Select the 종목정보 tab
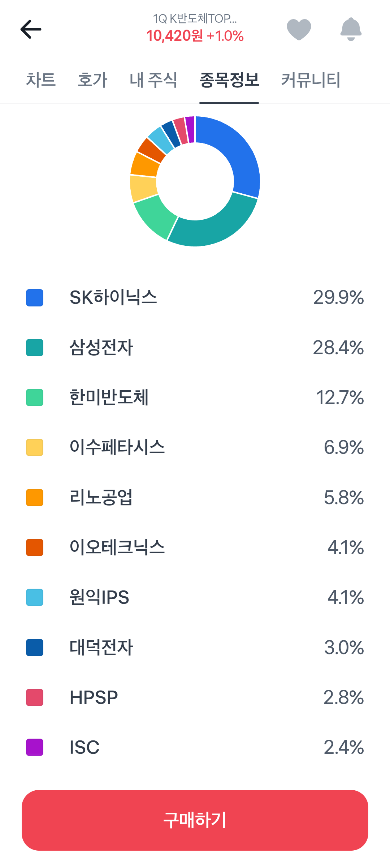390x868 pixels. point(229,80)
